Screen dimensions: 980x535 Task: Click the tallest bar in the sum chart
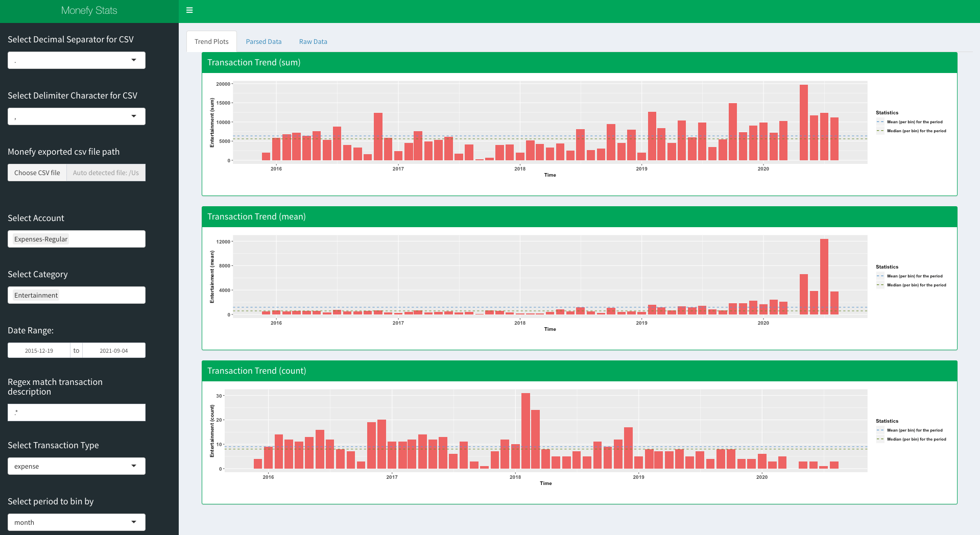pyautogui.click(x=804, y=123)
